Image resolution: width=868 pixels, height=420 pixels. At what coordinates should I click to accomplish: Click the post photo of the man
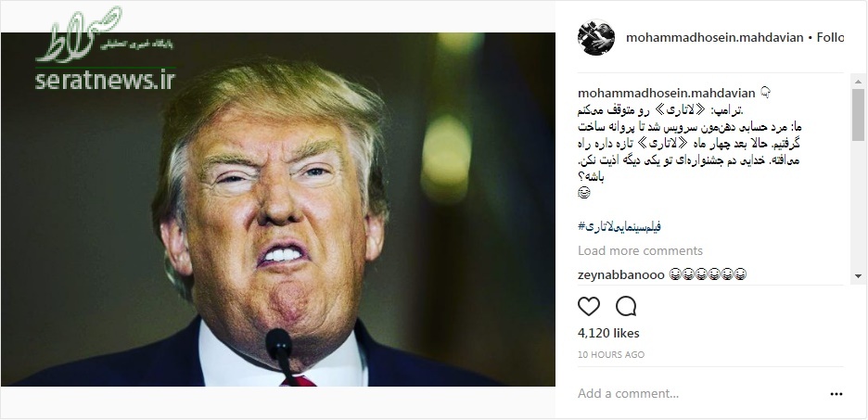pyautogui.click(x=278, y=210)
